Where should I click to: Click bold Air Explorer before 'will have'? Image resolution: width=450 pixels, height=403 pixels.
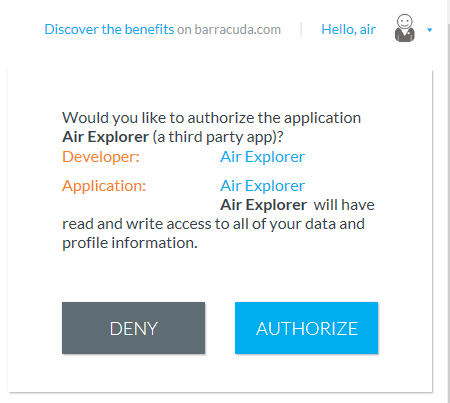point(263,205)
